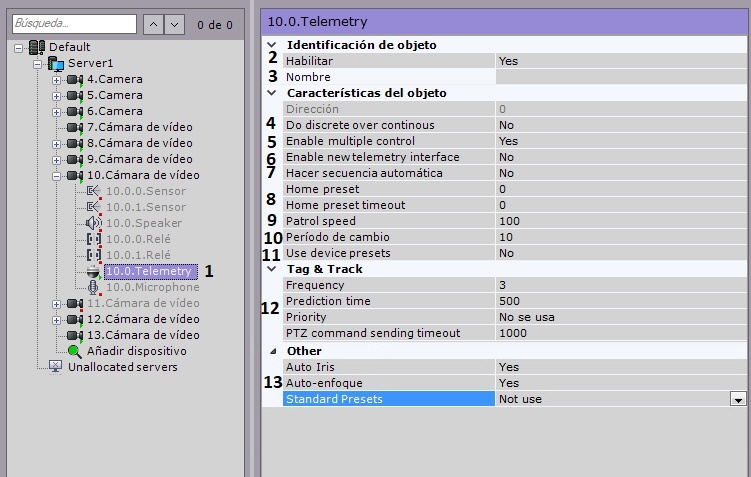Collapse the Identificación de objeto section
This screenshot has height=477, width=751.
(272, 45)
